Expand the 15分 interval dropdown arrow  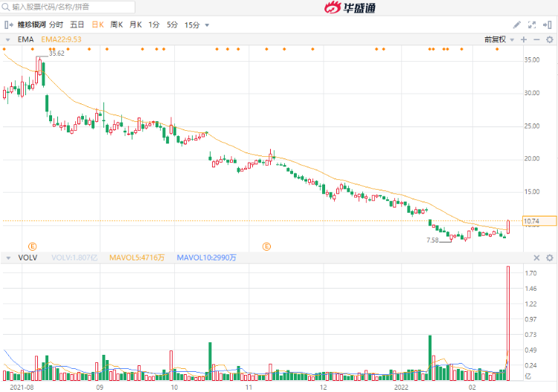(x=207, y=25)
